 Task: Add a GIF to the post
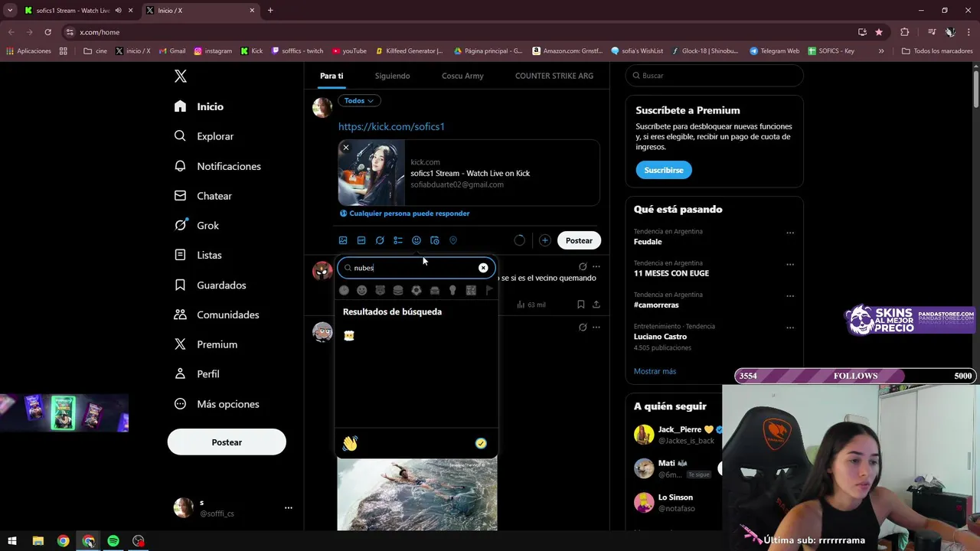(x=361, y=240)
